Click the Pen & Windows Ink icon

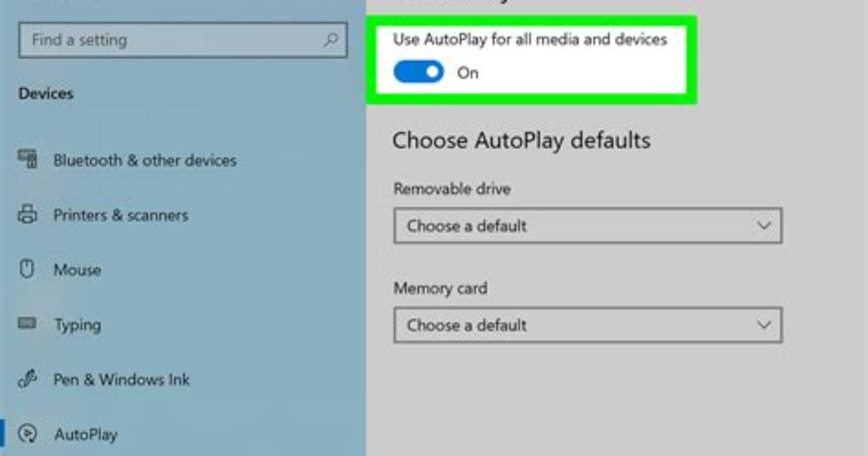[x=27, y=379]
